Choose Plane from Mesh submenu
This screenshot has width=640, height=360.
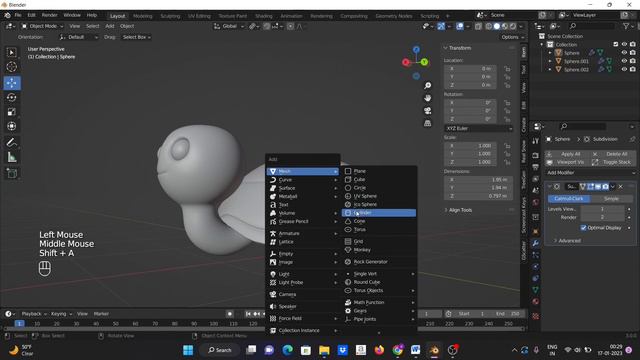379,171
